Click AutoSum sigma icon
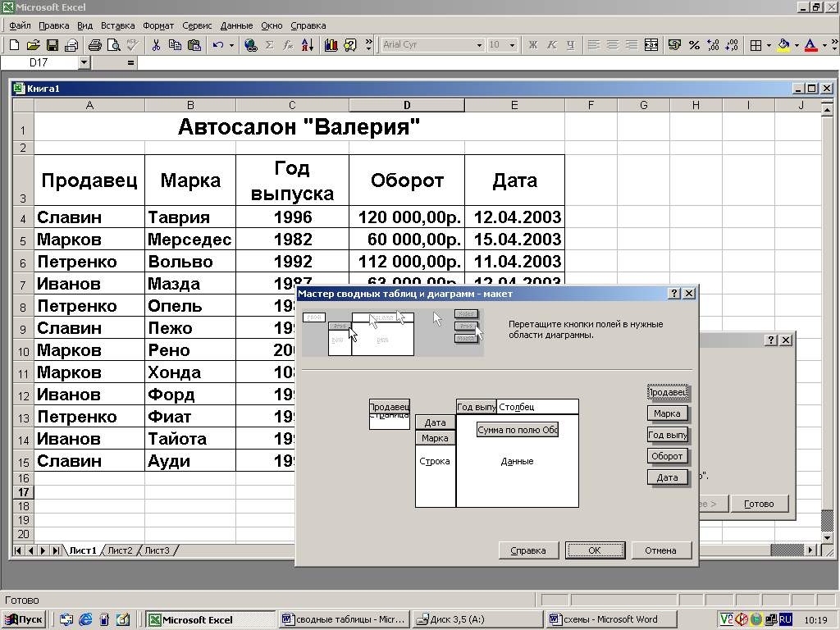 [x=269, y=45]
